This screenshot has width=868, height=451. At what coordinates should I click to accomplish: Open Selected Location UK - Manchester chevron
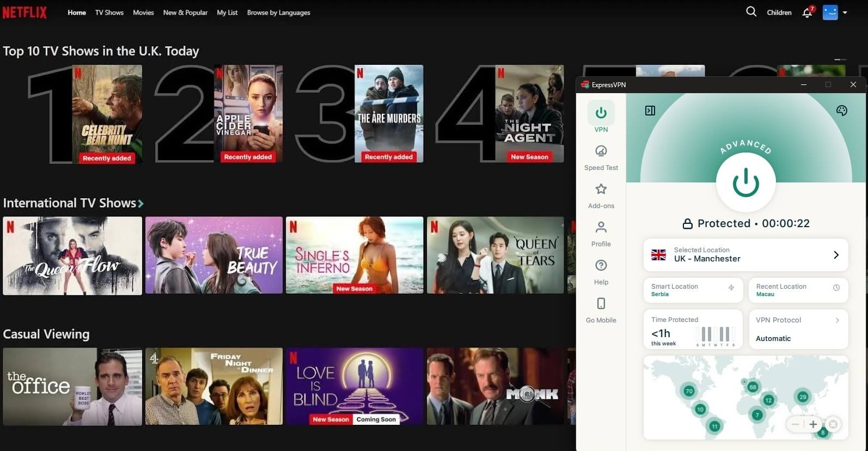coord(836,255)
